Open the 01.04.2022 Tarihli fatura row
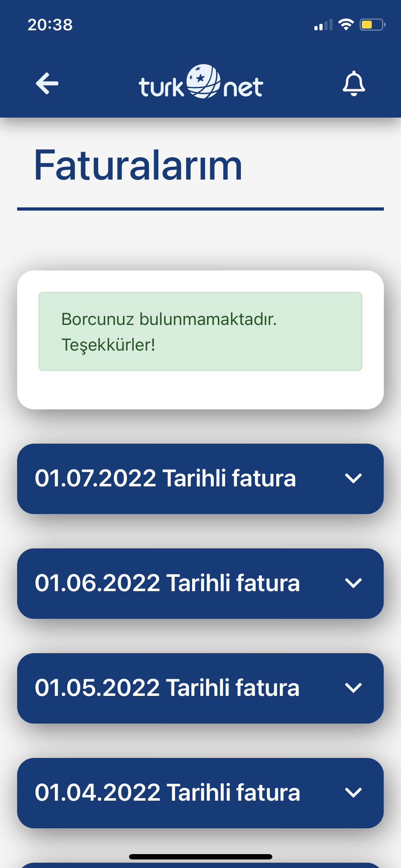Image resolution: width=401 pixels, height=868 pixels. coord(200,793)
